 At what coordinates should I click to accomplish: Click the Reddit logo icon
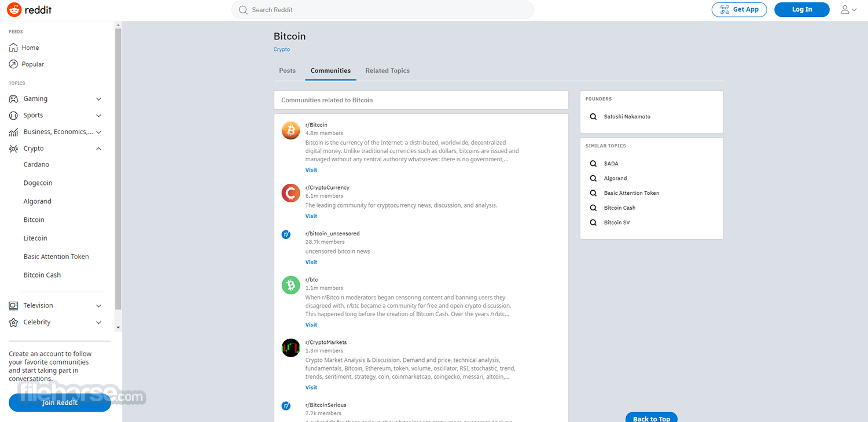point(14,9)
